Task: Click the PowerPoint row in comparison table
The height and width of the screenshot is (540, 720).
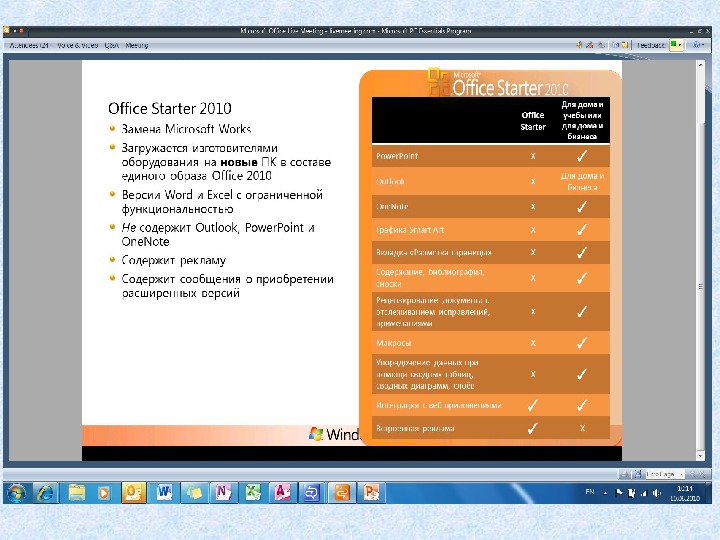Action: click(490, 156)
